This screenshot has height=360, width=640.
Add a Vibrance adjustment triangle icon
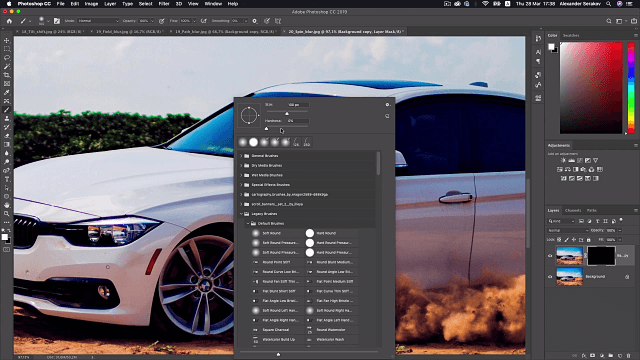[x=596, y=160]
